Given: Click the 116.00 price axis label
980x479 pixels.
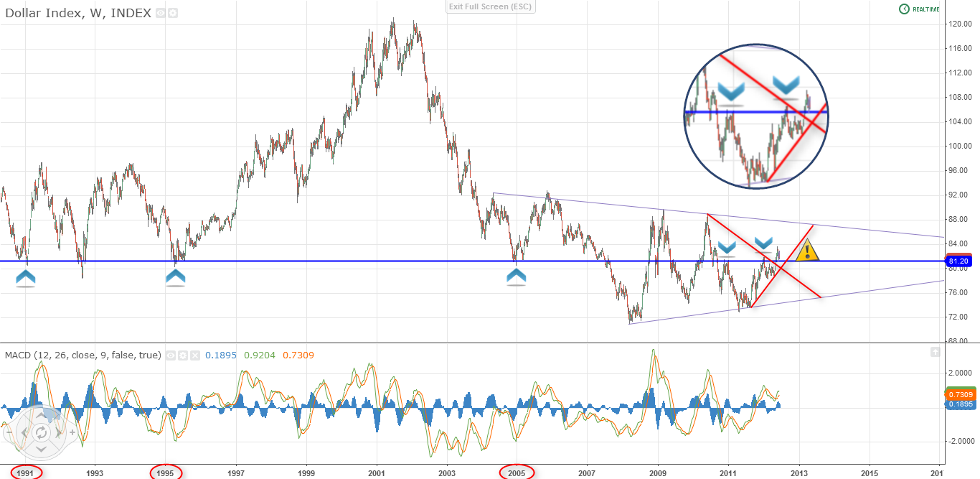Looking at the screenshot, I should (961, 48).
